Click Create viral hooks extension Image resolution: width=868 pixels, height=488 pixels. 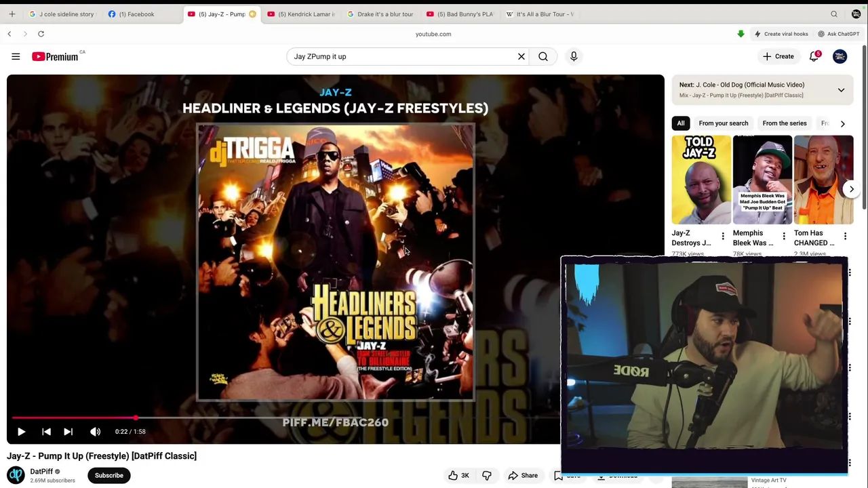[781, 34]
